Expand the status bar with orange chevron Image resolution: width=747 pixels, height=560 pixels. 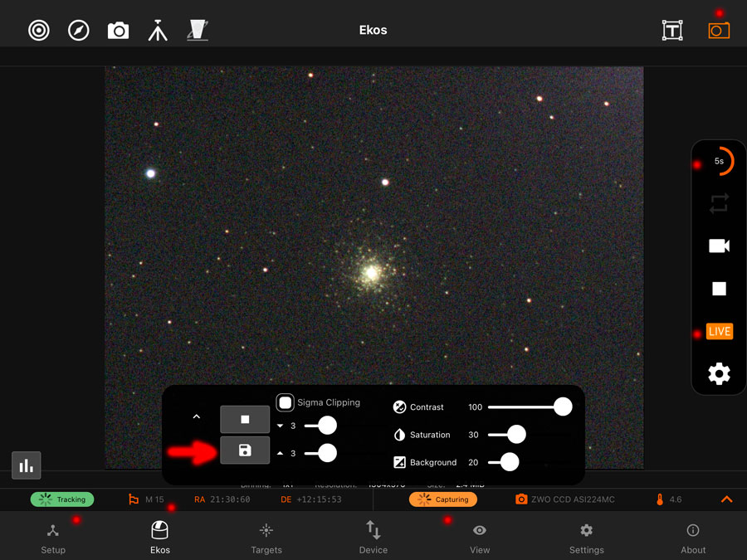(x=726, y=499)
